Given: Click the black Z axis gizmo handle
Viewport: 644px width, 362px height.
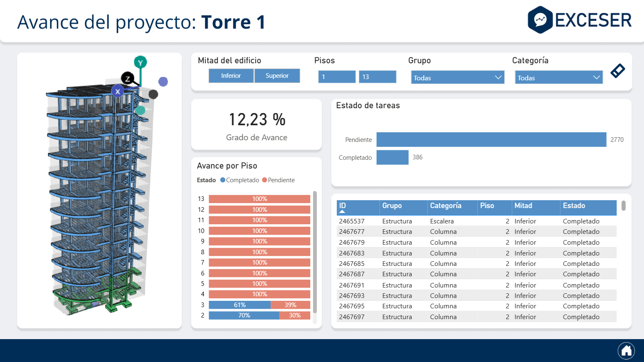Looking at the screenshot, I should point(127,78).
